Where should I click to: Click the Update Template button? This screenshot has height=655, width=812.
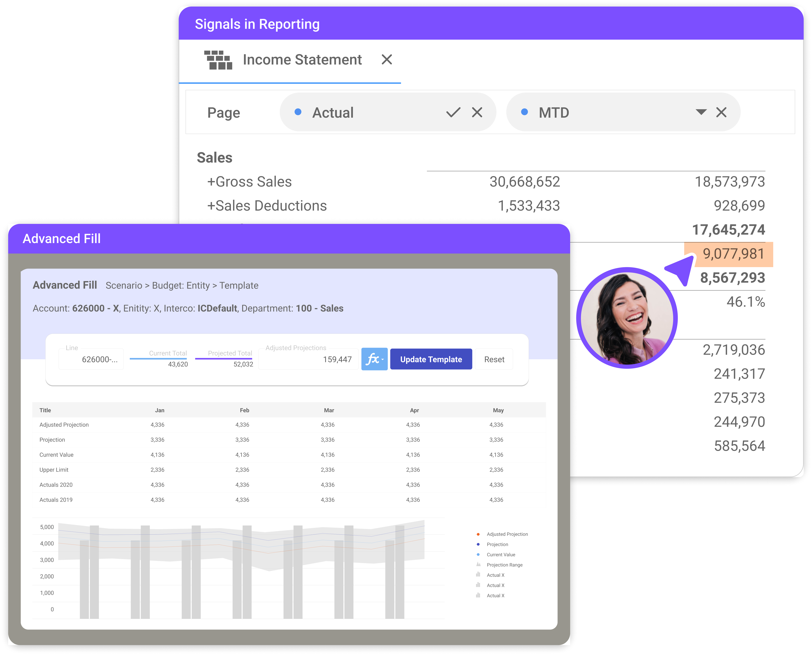[x=431, y=359]
